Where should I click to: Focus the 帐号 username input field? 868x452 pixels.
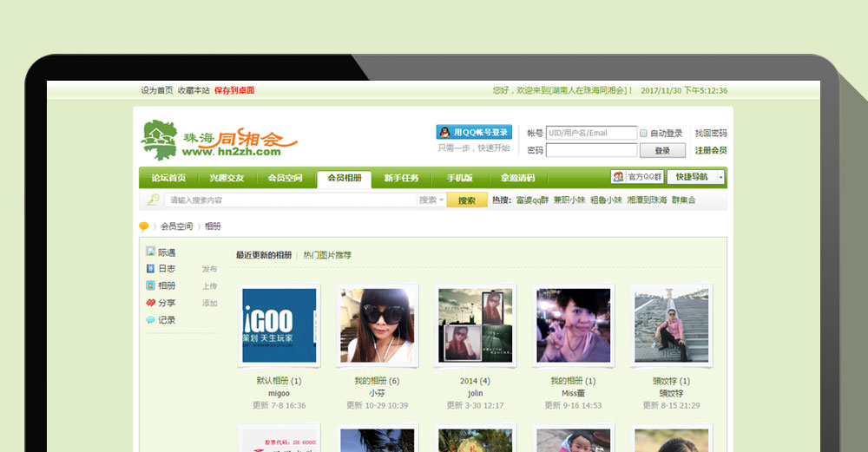pyautogui.click(x=591, y=133)
